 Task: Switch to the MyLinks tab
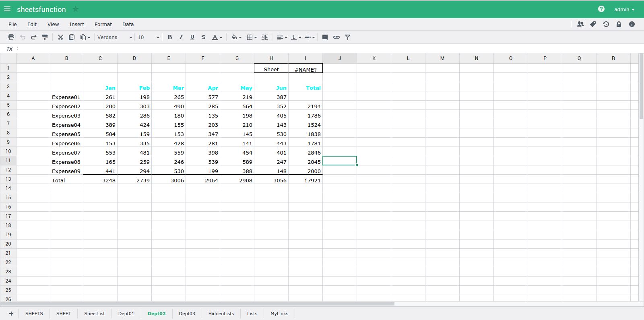point(279,314)
